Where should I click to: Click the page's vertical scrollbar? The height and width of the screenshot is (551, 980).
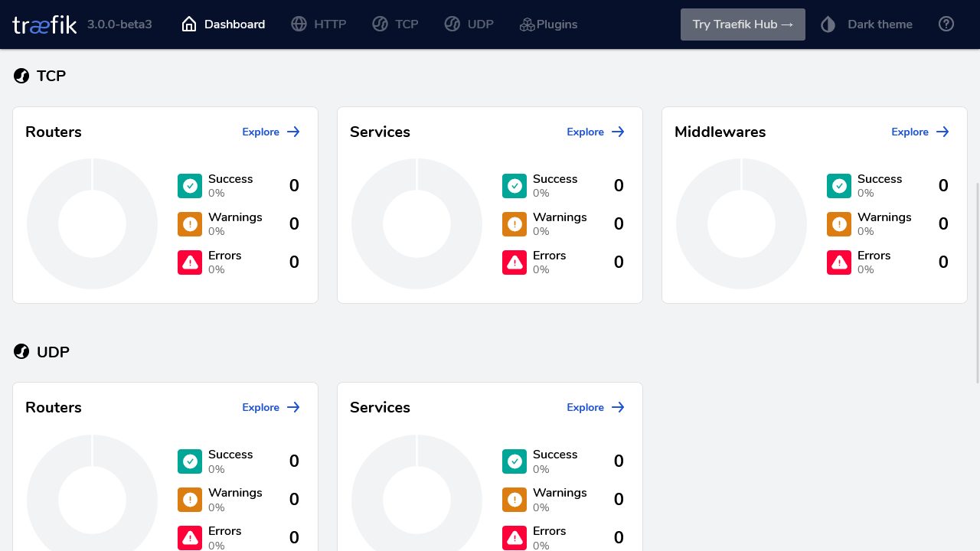976,283
